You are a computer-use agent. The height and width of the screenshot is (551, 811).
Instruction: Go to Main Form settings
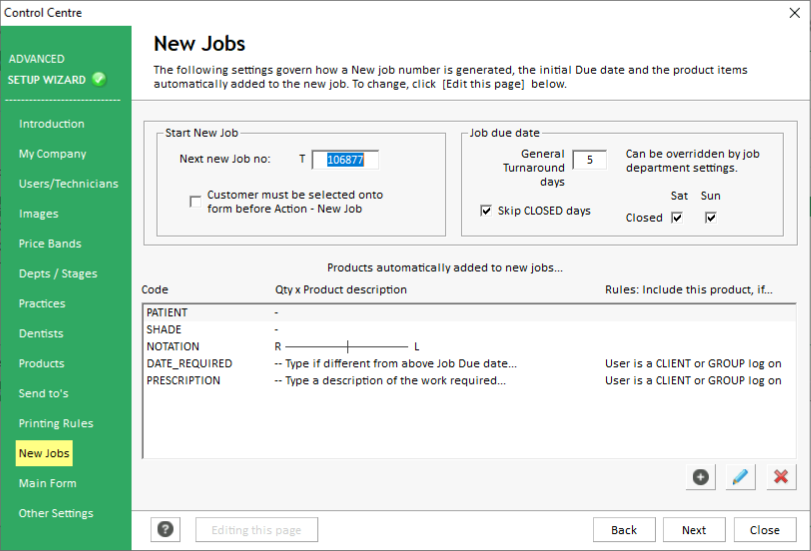tap(48, 483)
